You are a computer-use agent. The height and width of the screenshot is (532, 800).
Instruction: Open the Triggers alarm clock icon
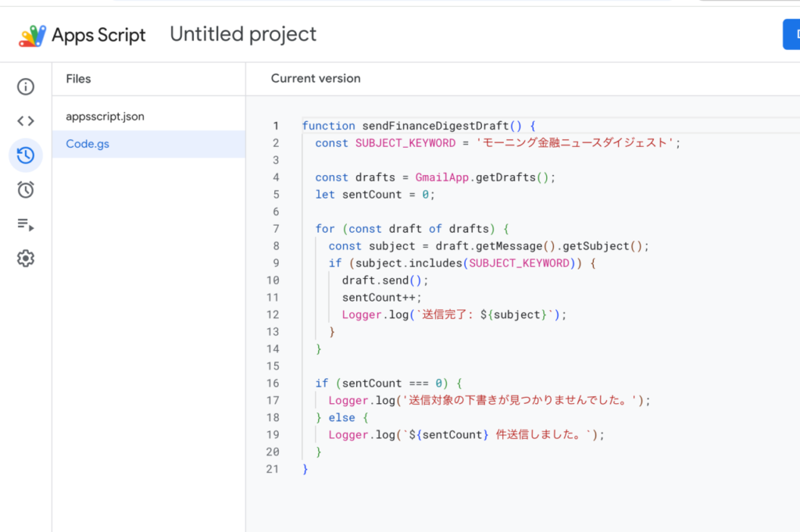(x=26, y=190)
